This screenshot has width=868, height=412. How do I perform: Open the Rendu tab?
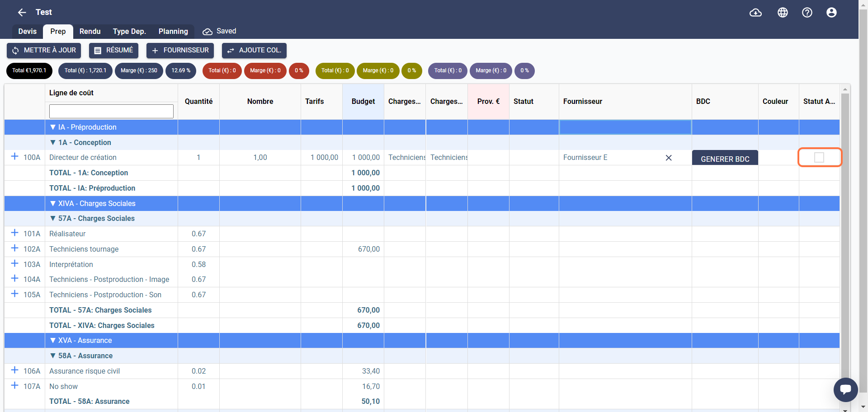pyautogui.click(x=90, y=31)
